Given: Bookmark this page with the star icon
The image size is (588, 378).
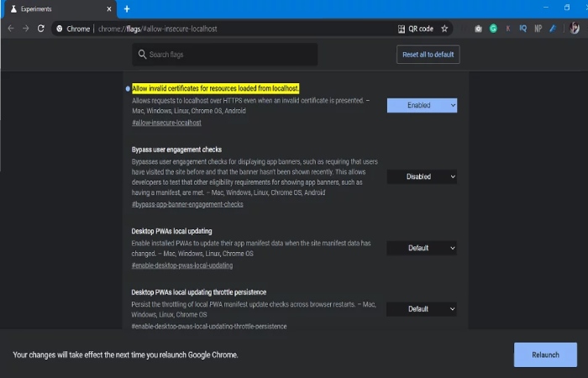Looking at the screenshot, I should coord(444,29).
